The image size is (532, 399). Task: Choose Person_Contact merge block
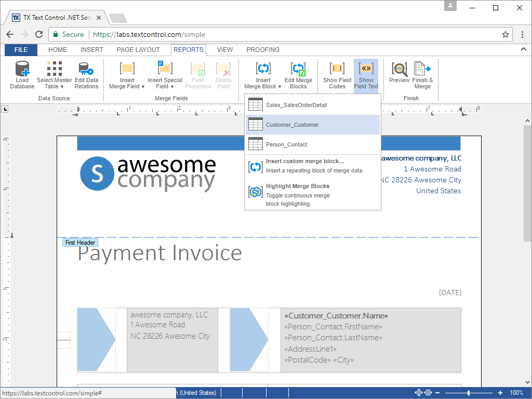tap(312, 144)
